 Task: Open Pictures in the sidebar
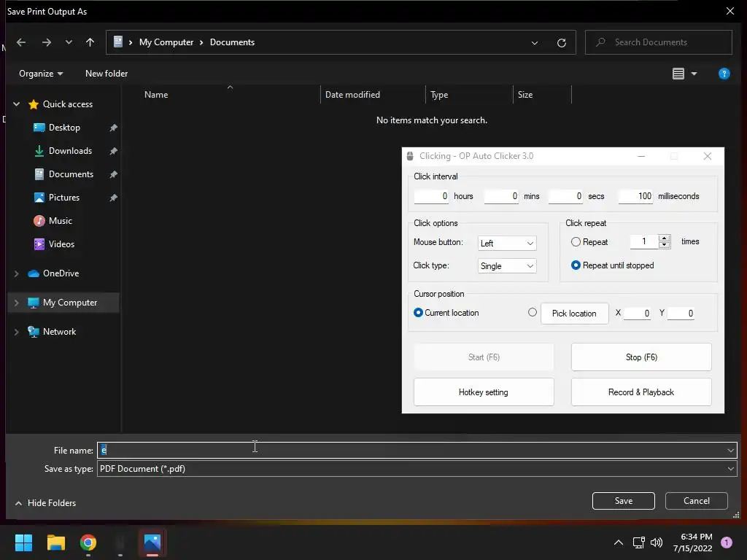click(x=64, y=198)
